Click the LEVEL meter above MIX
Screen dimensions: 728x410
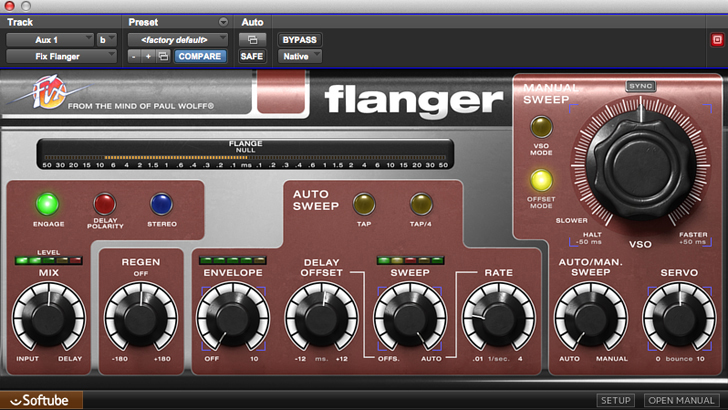pos(48,260)
